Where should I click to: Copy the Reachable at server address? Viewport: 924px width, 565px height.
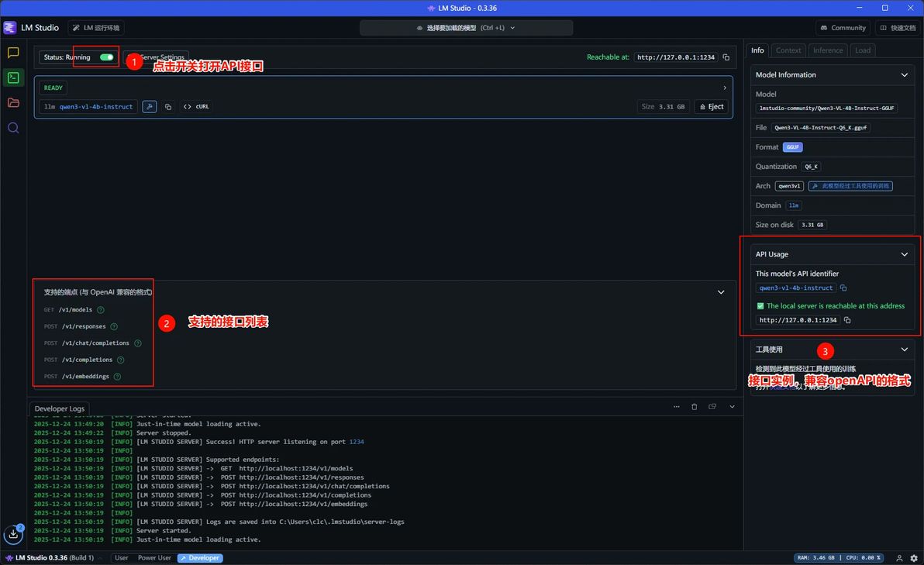point(726,57)
